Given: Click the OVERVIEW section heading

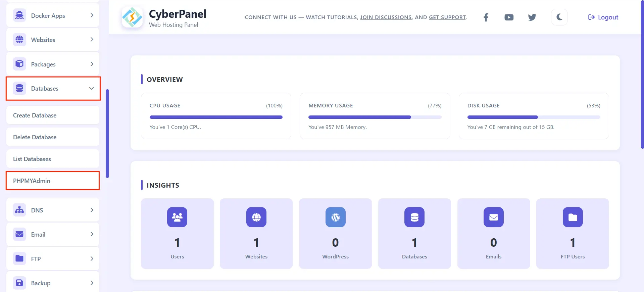Looking at the screenshot, I should point(165,80).
